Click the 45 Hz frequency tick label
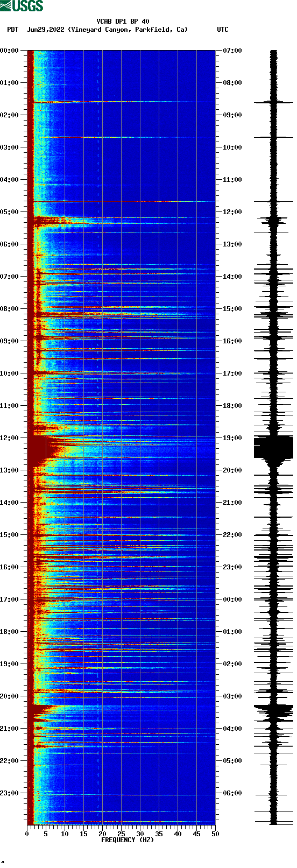Screen dimensions: 297x868 click(196, 834)
